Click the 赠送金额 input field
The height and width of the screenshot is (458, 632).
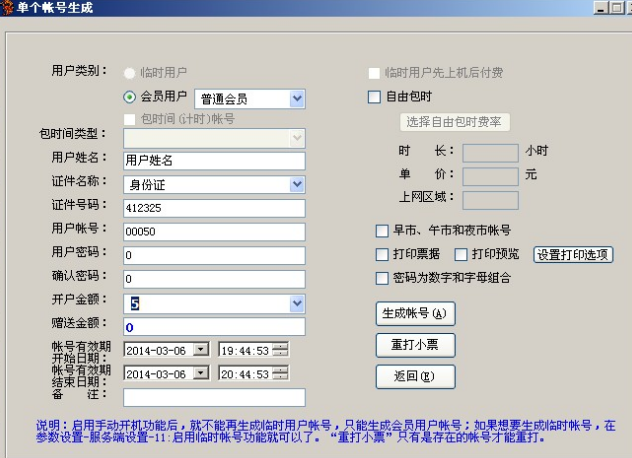click(214, 327)
